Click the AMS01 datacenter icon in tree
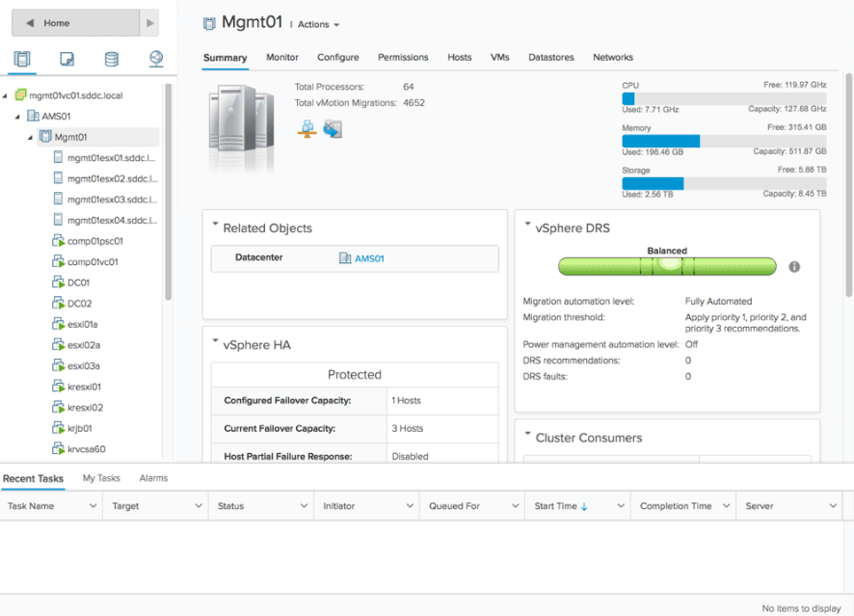 tap(33, 116)
